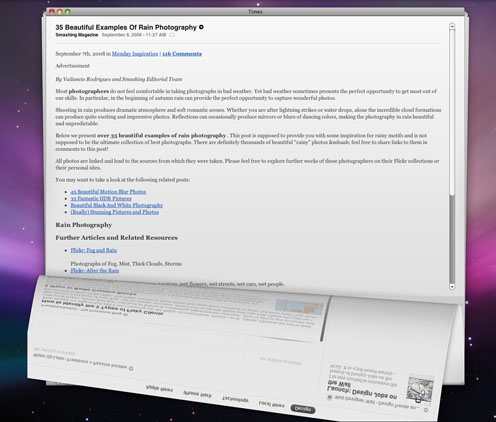Click the arrow icon beside the article title
Image resolution: width=496 pixels, height=422 pixels.
[x=201, y=27]
